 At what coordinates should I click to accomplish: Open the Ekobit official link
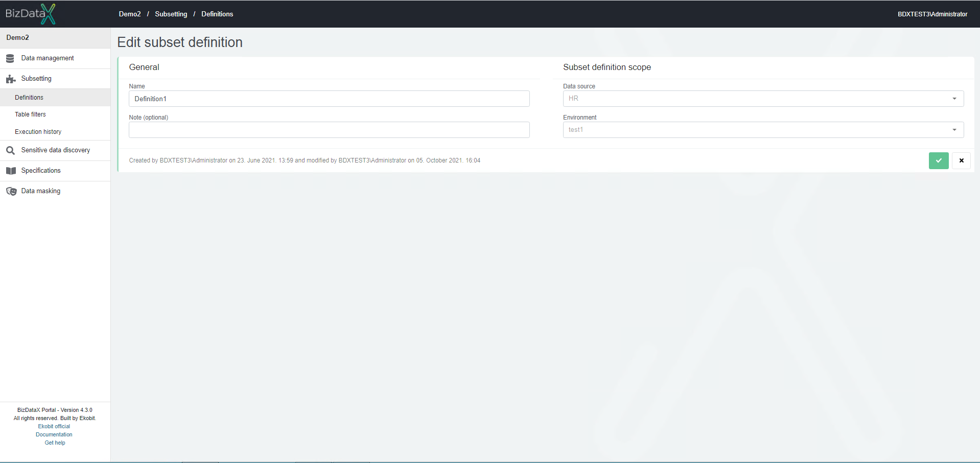pos(54,426)
